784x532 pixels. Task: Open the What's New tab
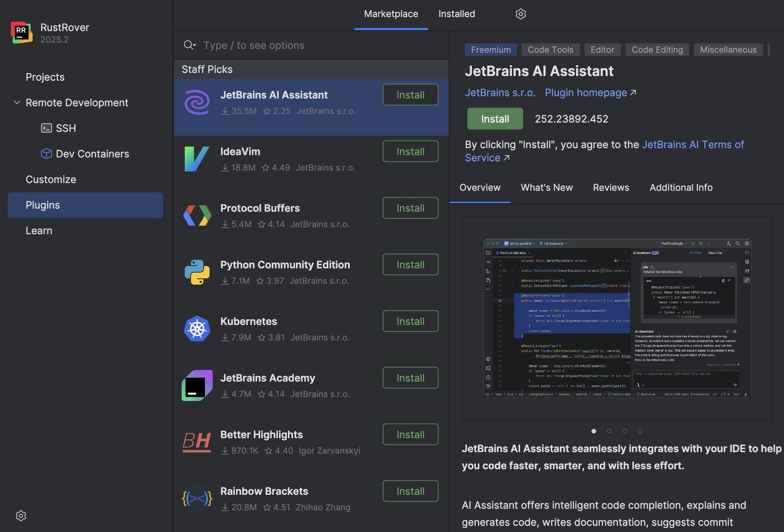546,188
